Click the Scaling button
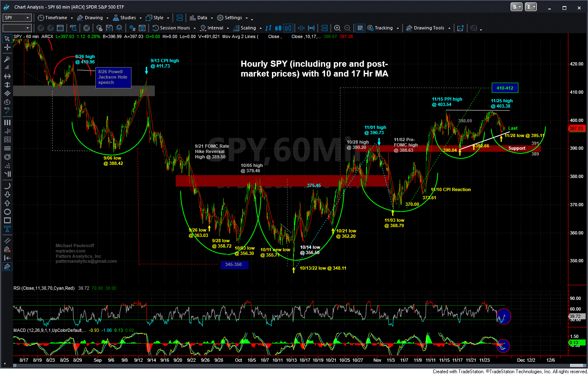 click(245, 28)
